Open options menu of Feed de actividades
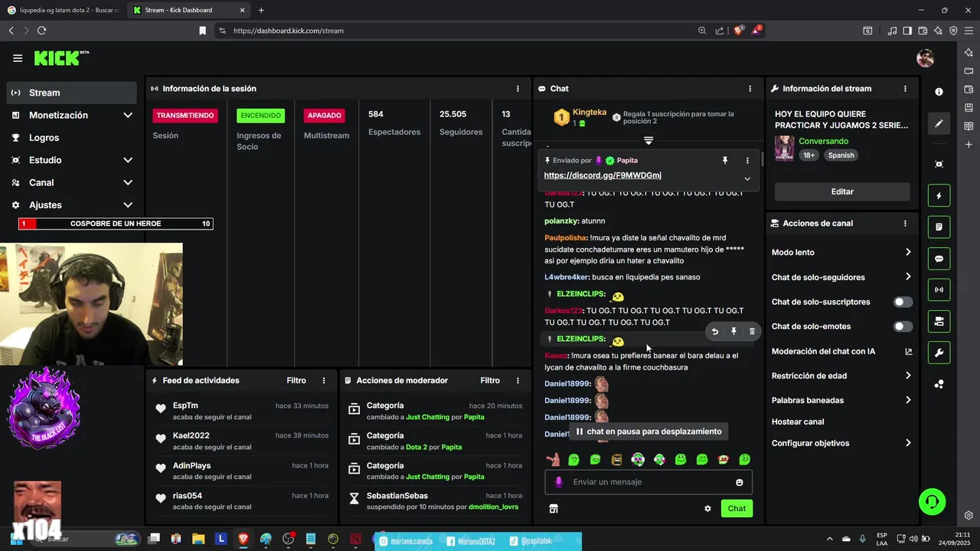The width and height of the screenshot is (980, 551). 324,380
